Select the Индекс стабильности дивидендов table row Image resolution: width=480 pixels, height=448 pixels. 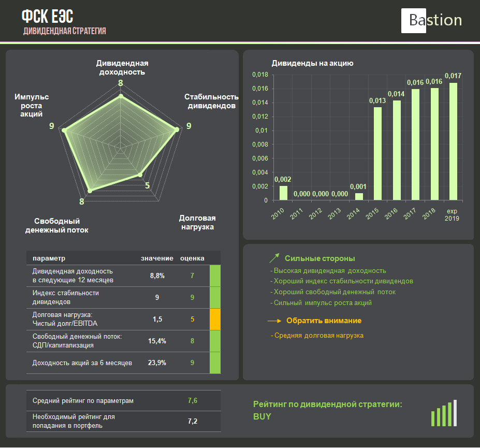pos(118,297)
